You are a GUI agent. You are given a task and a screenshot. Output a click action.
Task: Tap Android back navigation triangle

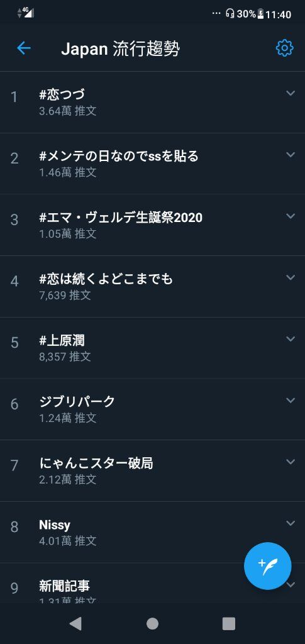click(75, 623)
